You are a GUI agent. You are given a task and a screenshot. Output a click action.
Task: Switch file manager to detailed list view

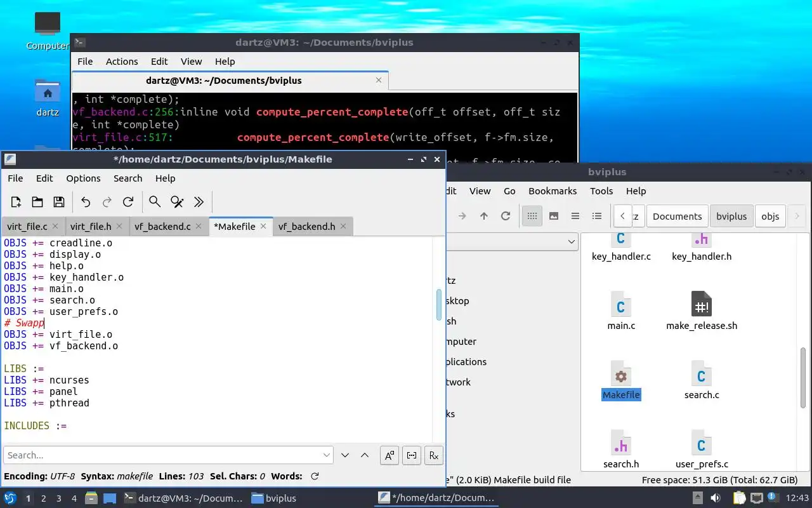(x=597, y=216)
